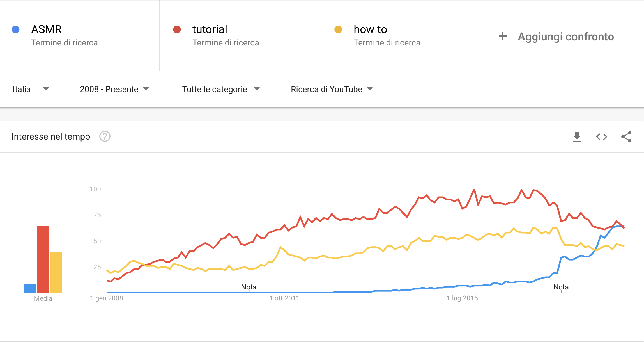Open the embed code icon
Viewport: 644px width, 342px height.
click(601, 137)
